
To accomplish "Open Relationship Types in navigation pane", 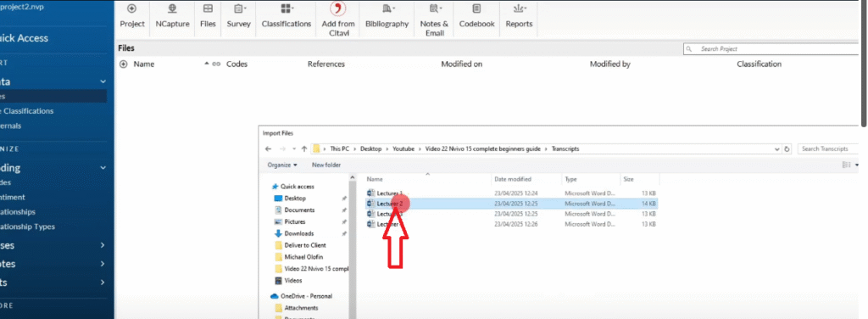I will pyautogui.click(x=27, y=227).
